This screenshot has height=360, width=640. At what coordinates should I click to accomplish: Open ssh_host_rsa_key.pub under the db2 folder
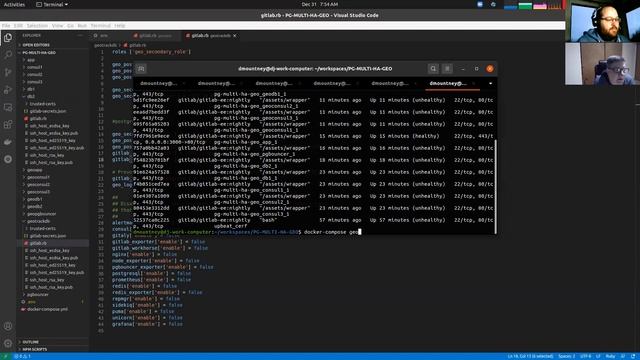(51, 162)
